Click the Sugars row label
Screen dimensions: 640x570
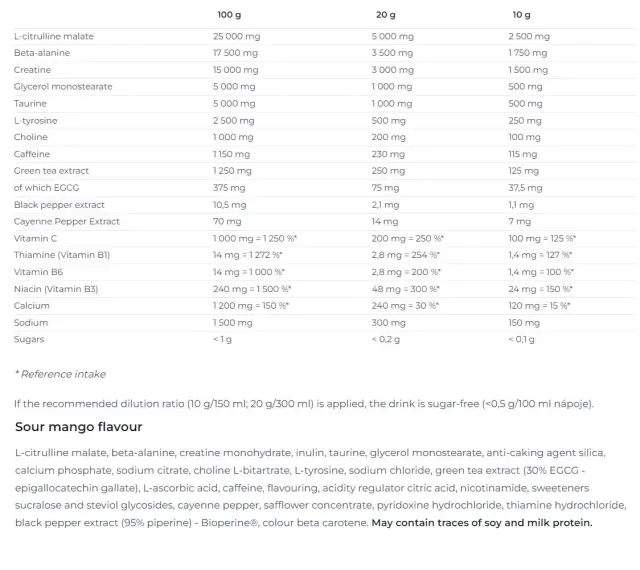coord(29,340)
